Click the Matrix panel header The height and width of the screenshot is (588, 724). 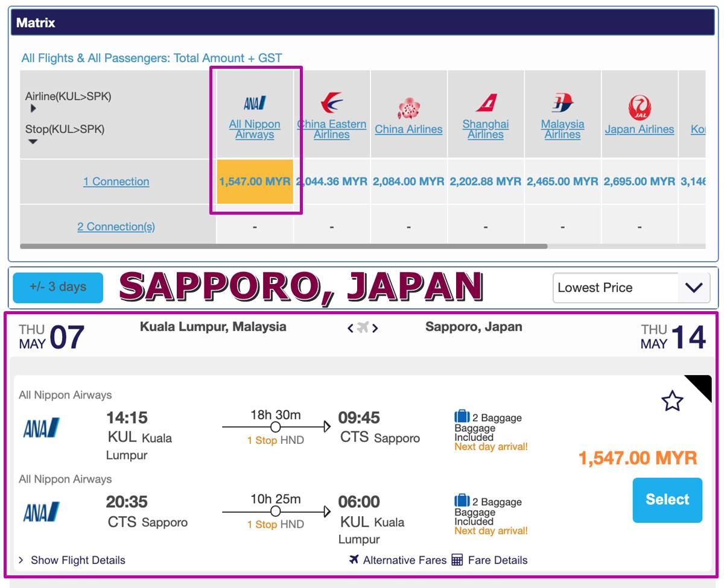(x=363, y=23)
